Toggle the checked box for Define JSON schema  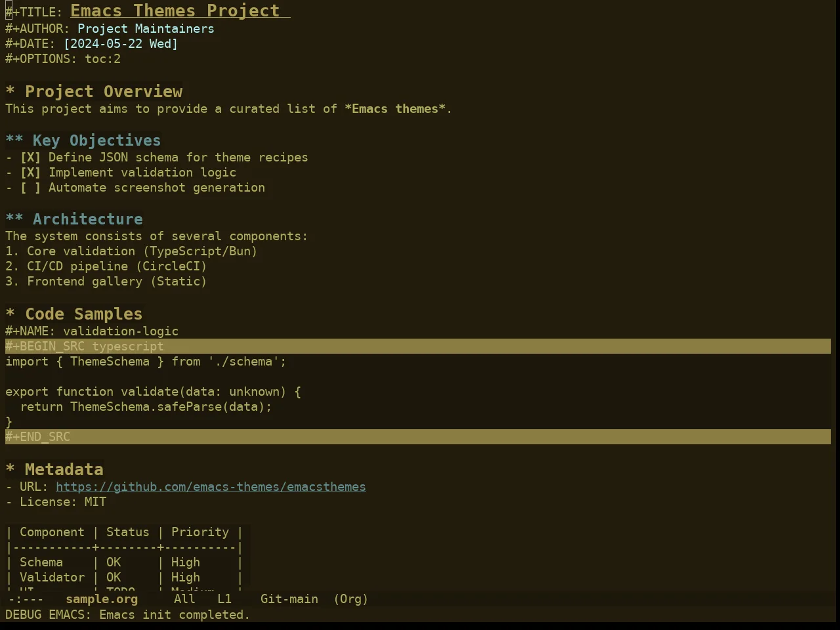pos(30,157)
